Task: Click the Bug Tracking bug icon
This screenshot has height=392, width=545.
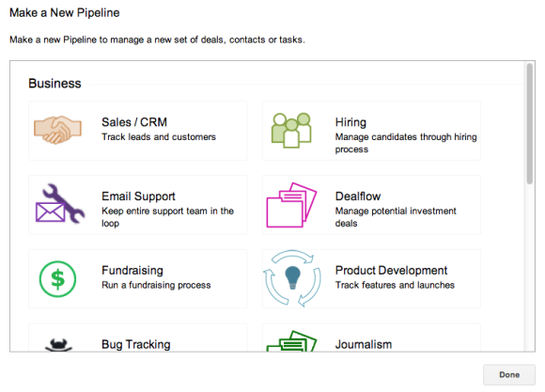Action: tap(58, 345)
